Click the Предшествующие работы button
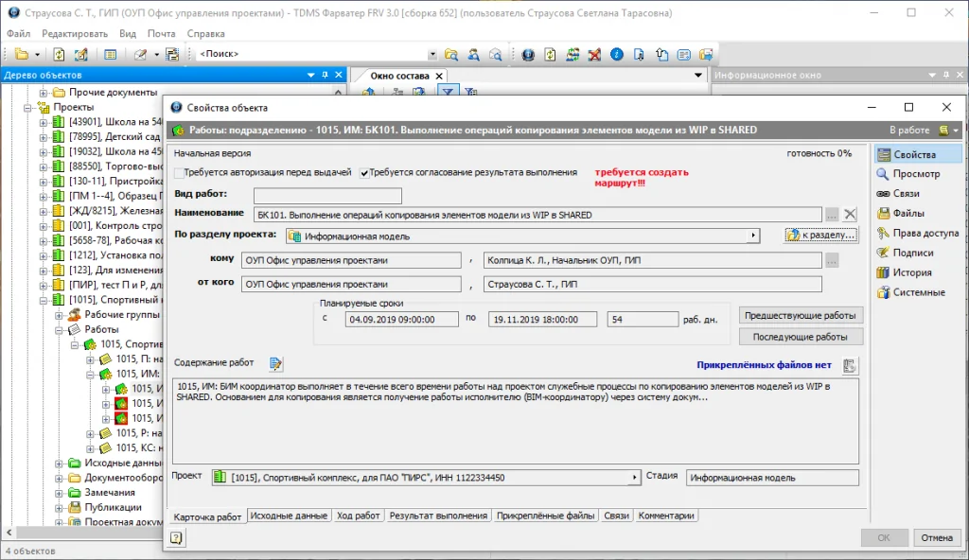The width and height of the screenshot is (969, 560). click(x=802, y=316)
